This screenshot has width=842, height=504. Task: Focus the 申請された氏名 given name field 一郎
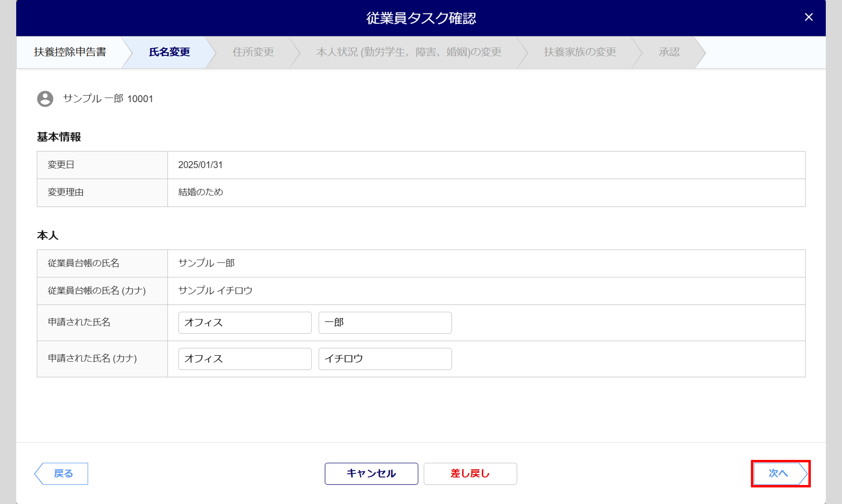click(x=385, y=323)
